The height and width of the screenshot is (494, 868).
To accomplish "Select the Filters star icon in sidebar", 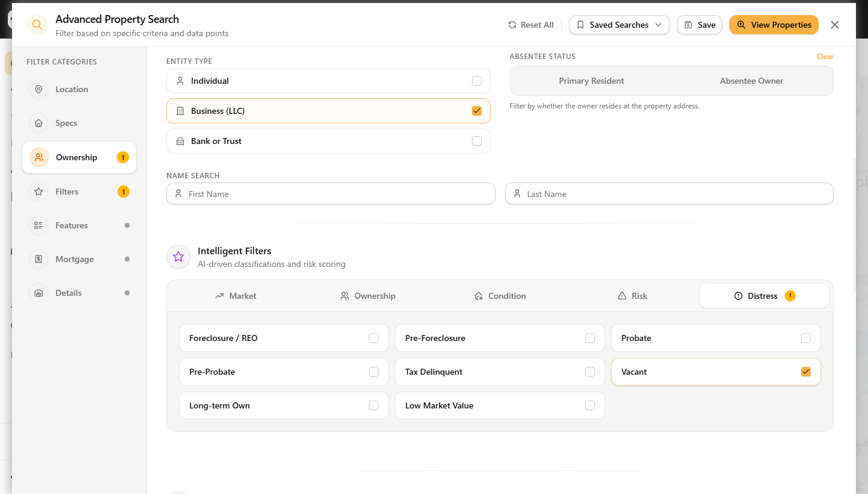I will pyautogui.click(x=39, y=192).
